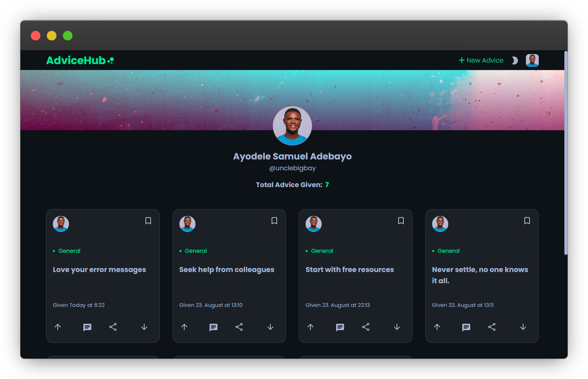Toggle dark mode with the moon icon
588x379 pixels.
(515, 60)
